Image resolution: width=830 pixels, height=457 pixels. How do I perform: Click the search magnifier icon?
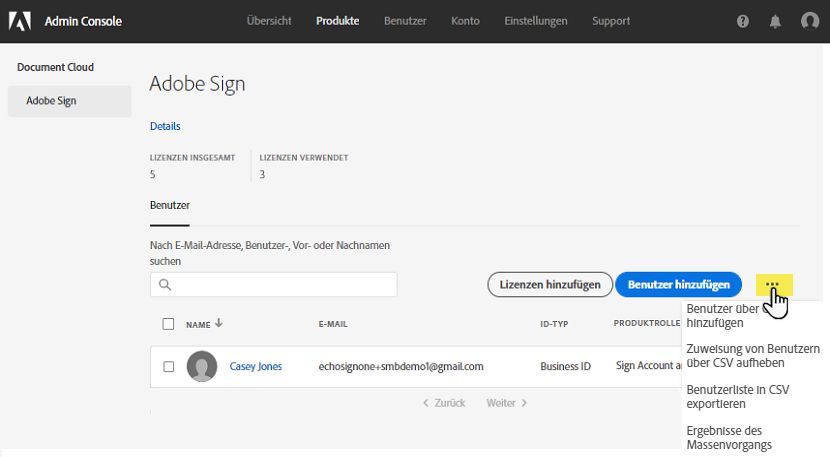click(165, 285)
